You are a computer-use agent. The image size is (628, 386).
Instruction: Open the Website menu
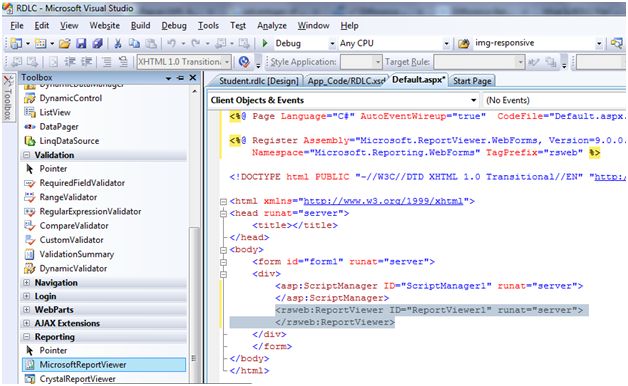tap(105, 26)
